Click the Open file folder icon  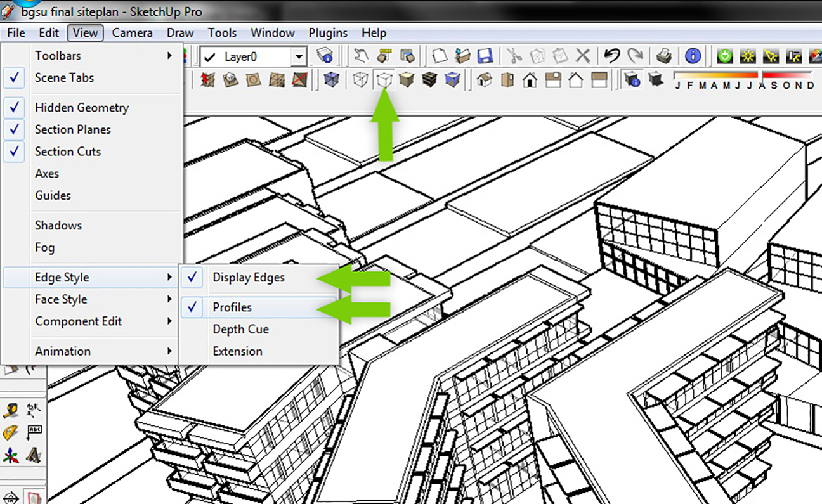462,56
